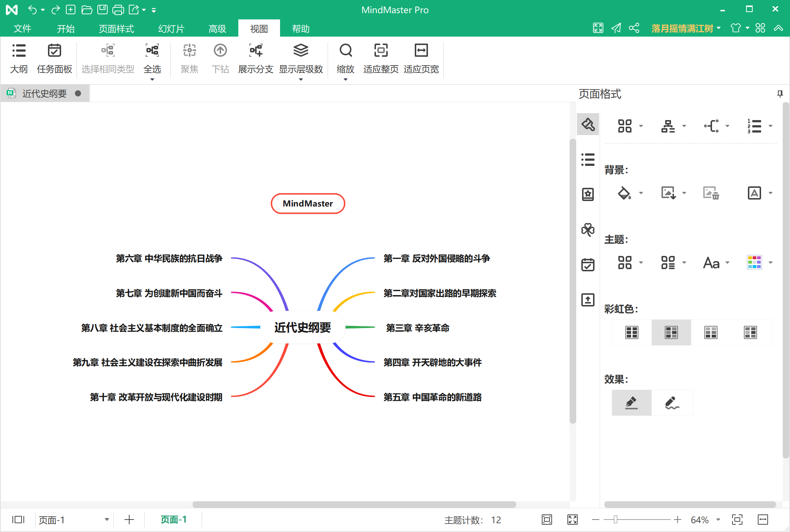
Task: Switch to the 幻灯片 tab
Action: (171, 29)
